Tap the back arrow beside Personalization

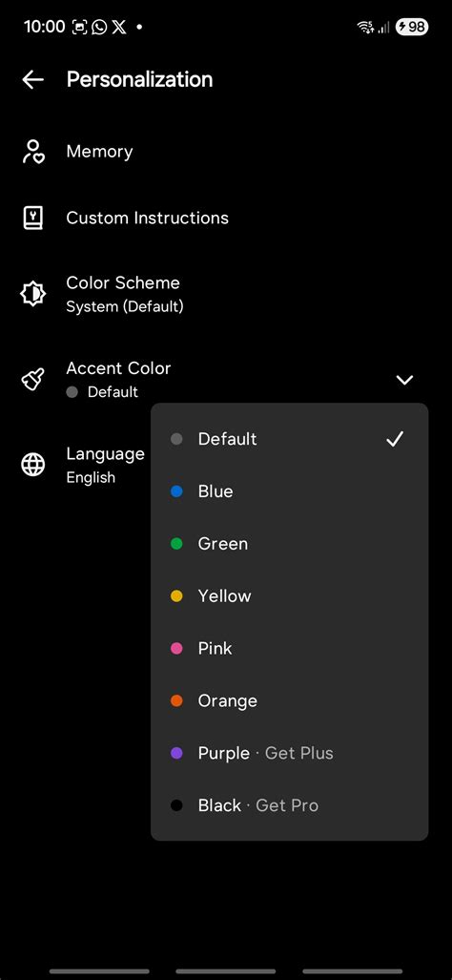point(33,79)
